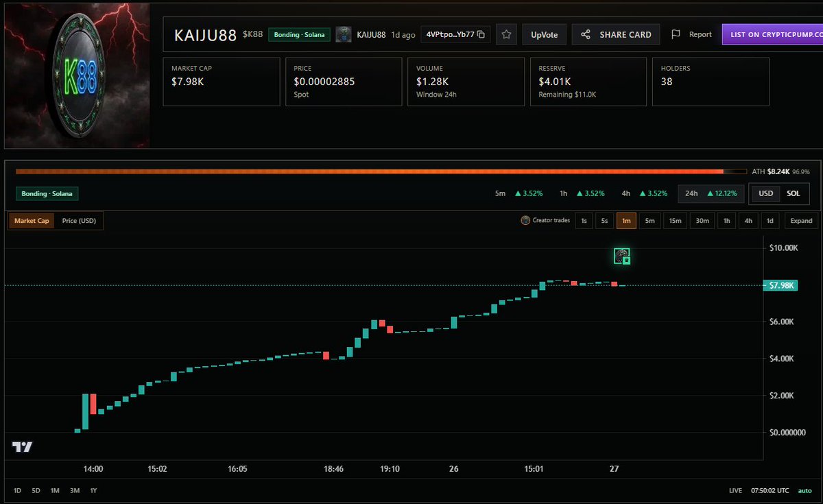
Task: Click the 07:50:02 UTC clock
Action: 771,491
